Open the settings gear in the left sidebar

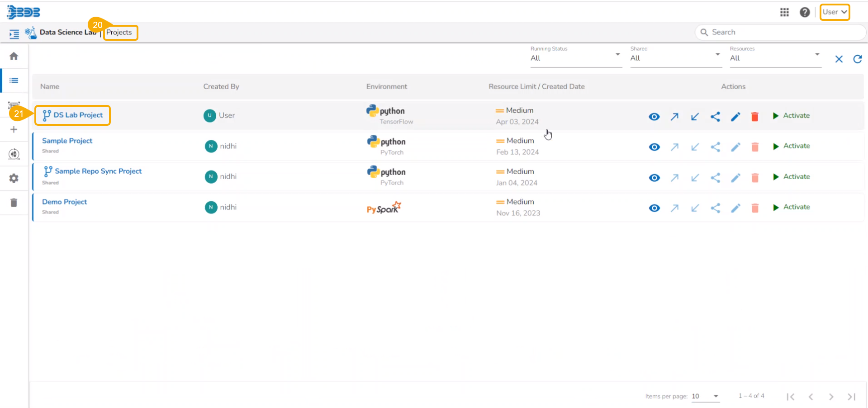pyautogui.click(x=14, y=178)
